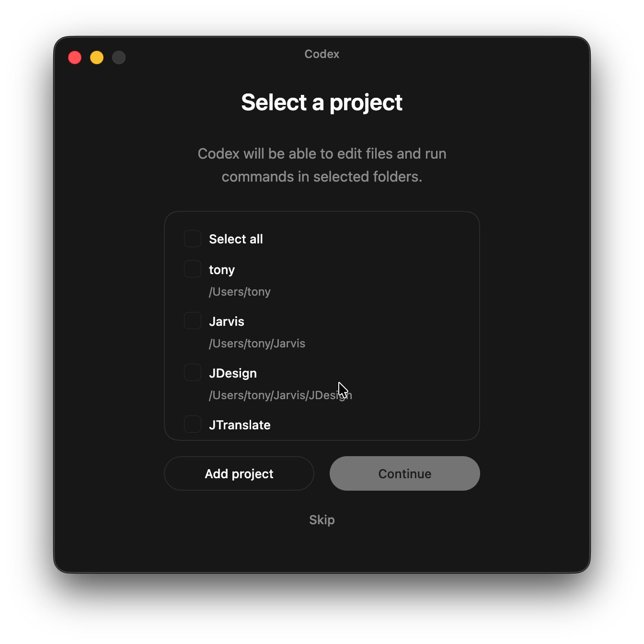644x644 pixels.
Task: Click the Select all label text
Action: click(x=236, y=239)
